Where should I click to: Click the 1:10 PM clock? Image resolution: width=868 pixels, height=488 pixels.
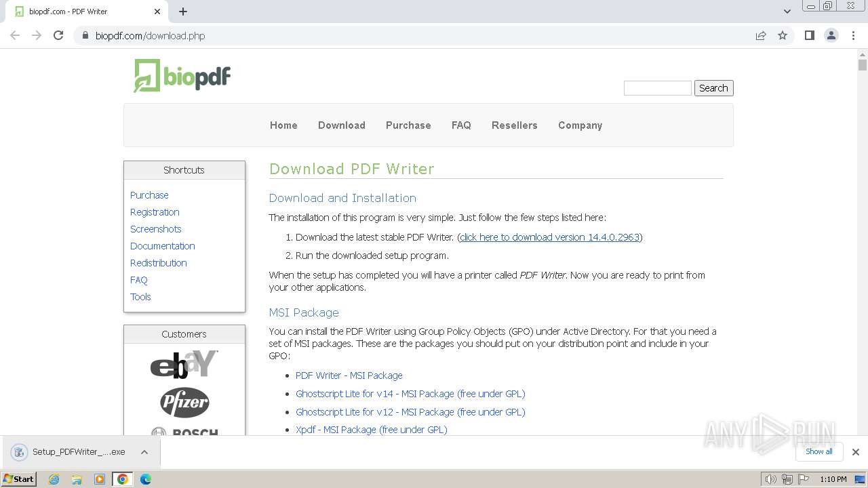833,479
